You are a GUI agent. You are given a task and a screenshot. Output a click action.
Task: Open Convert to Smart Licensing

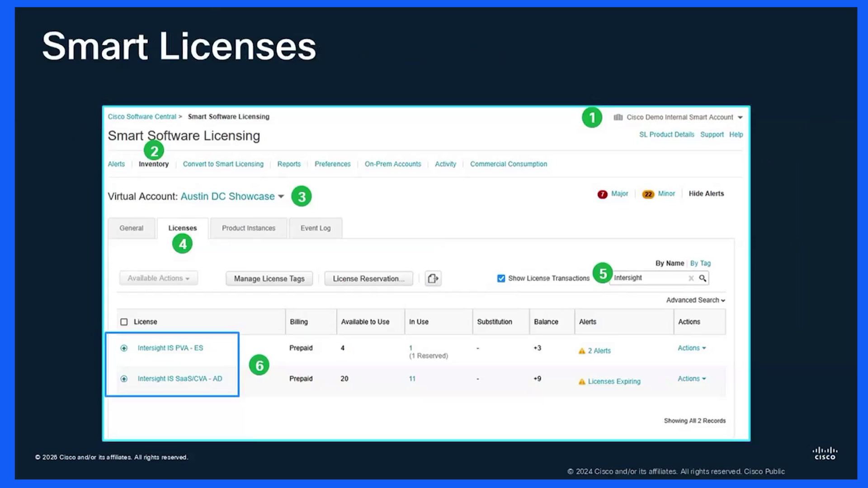tap(223, 164)
